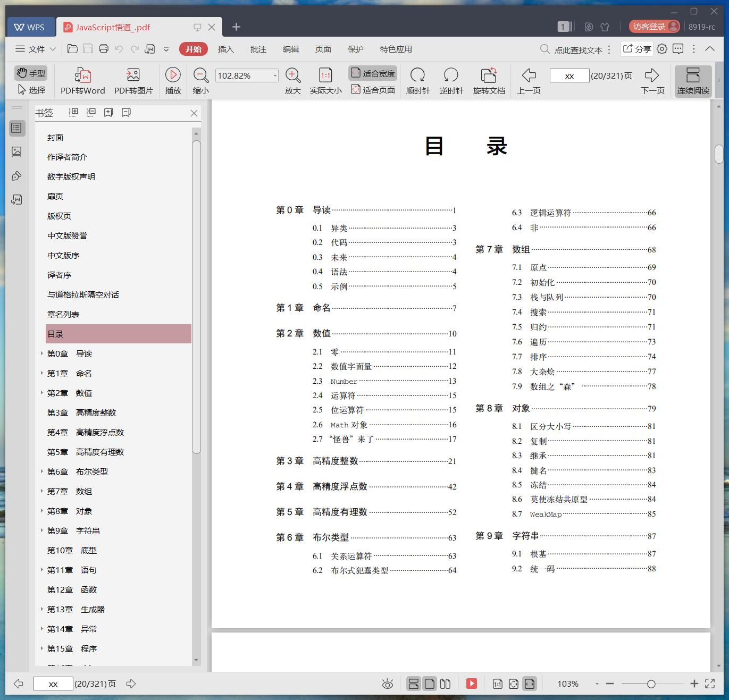This screenshot has width=729, height=700.
Task: Expand 第11章 语句 bookmark
Action: click(x=42, y=569)
